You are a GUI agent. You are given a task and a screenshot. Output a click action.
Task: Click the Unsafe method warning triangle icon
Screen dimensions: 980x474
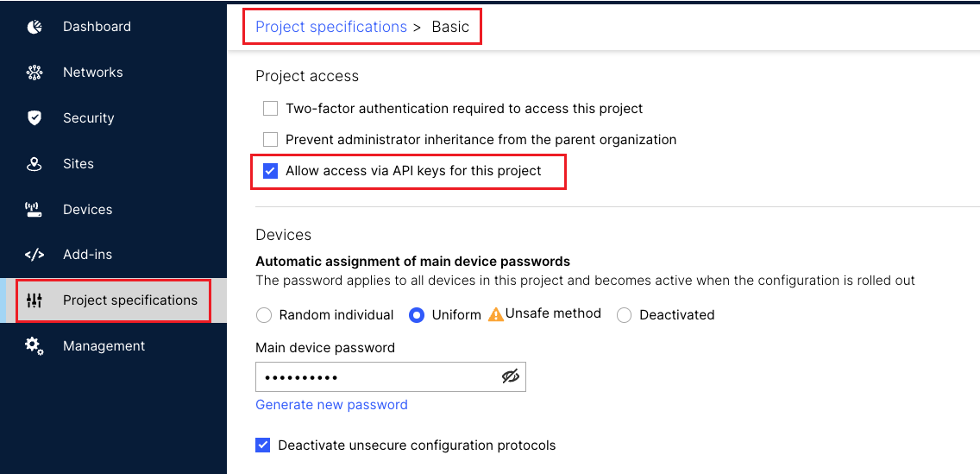pos(496,314)
